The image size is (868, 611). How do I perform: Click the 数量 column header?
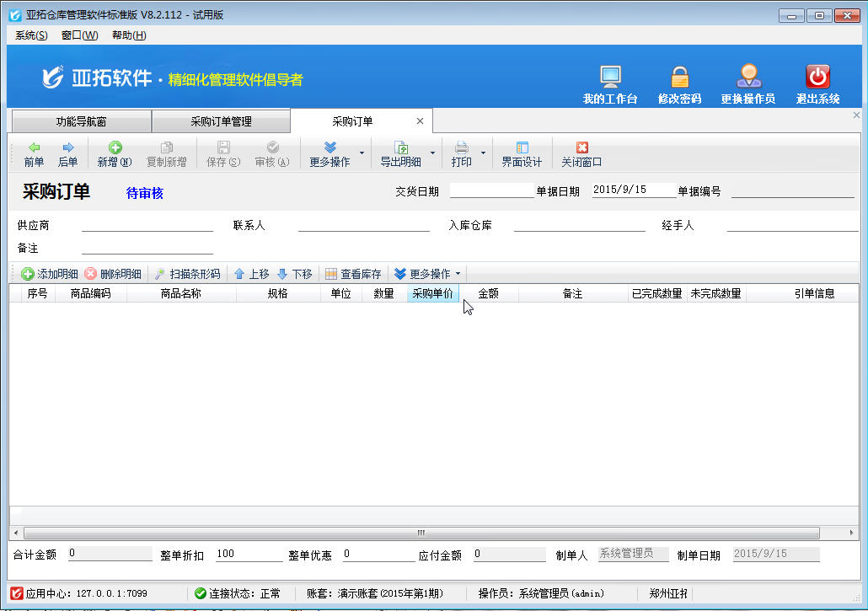click(383, 293)
